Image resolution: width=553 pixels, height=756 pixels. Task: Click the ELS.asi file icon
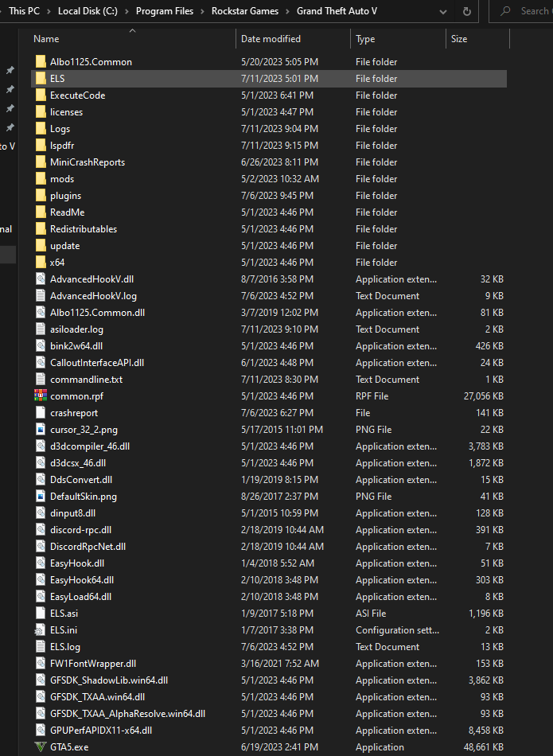click(x=41, y=614)
